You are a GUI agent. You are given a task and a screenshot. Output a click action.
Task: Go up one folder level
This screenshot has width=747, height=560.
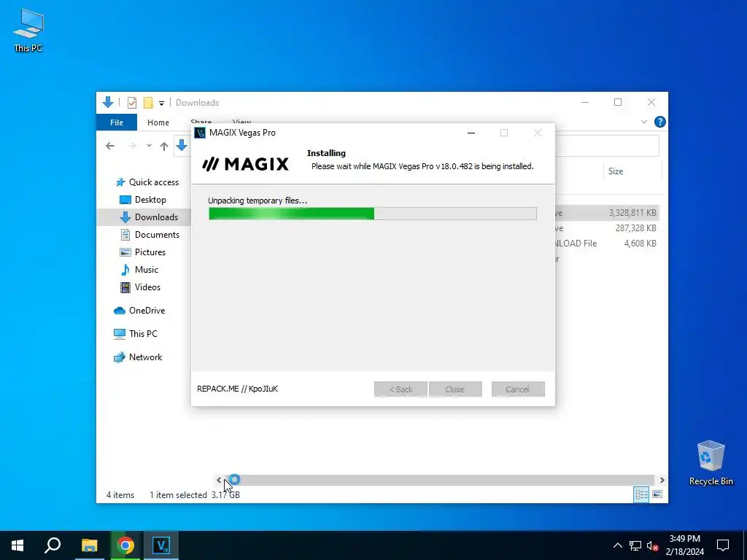(x=164, y=146)
